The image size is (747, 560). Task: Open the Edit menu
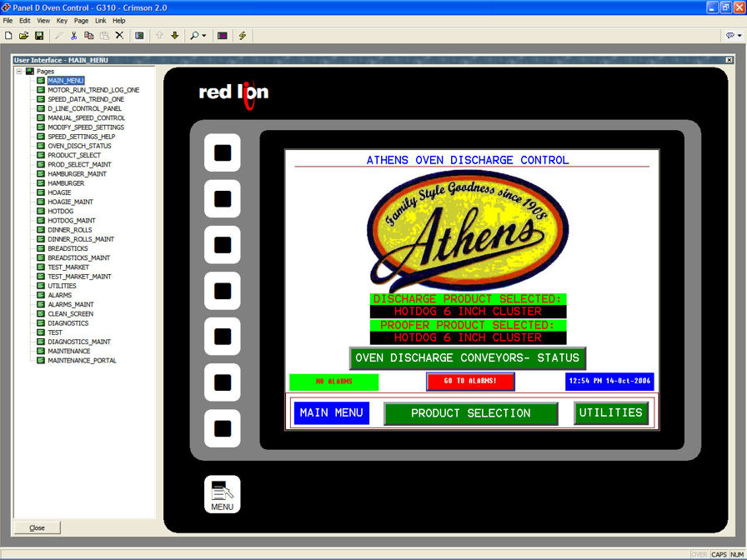(x=25, y=21)
